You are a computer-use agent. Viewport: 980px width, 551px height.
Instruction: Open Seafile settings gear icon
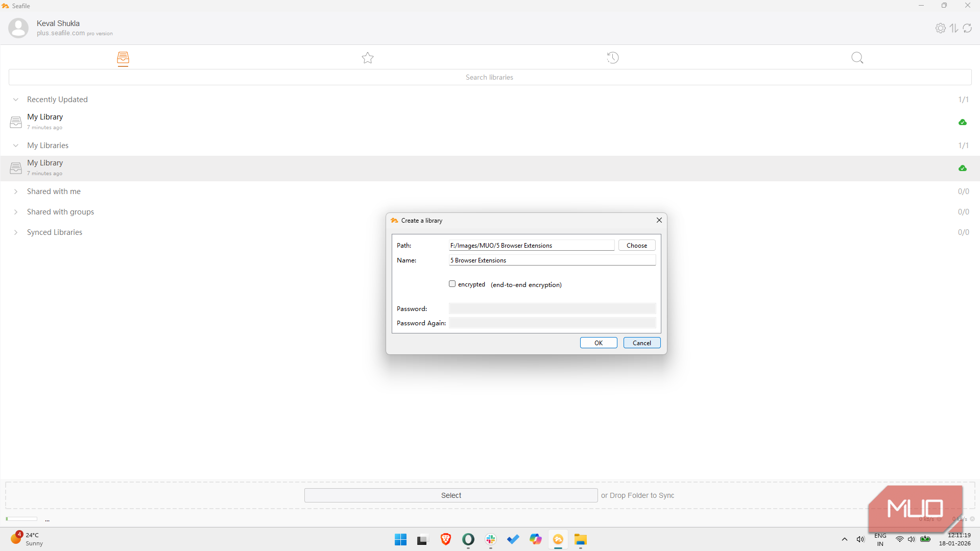tap(940, 28)
